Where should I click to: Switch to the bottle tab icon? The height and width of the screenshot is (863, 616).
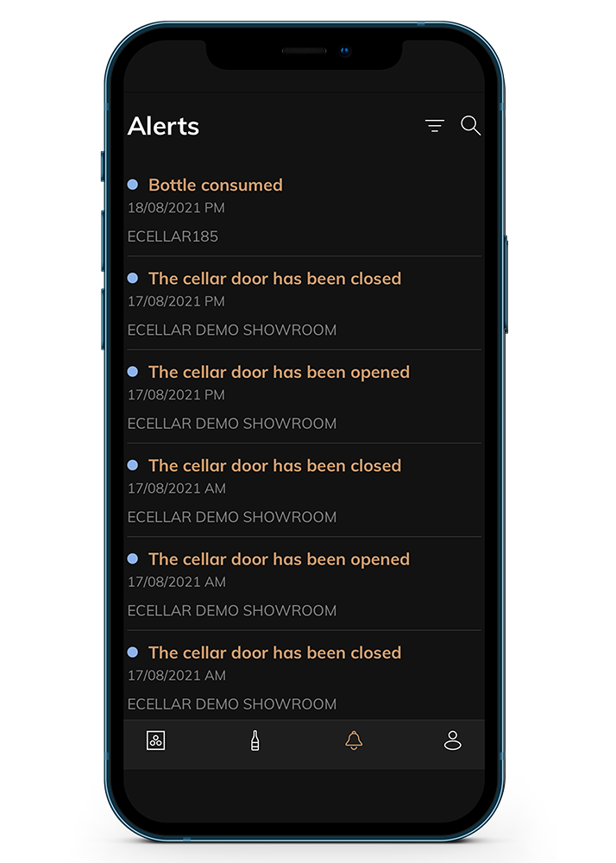(x=255, y=740)
